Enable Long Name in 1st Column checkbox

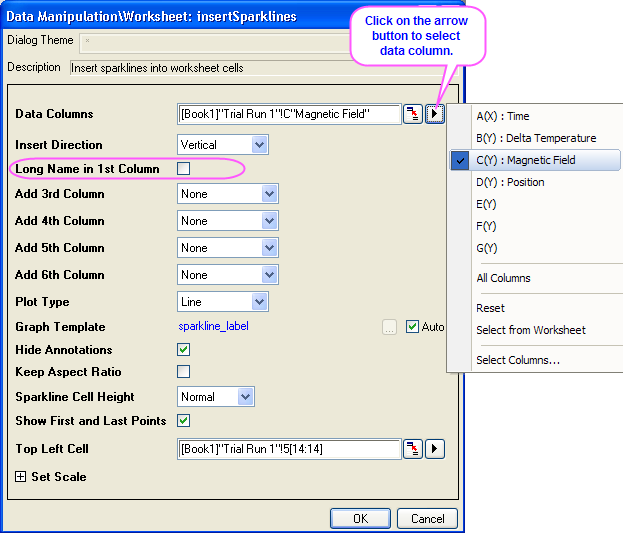tap(183, 169)
